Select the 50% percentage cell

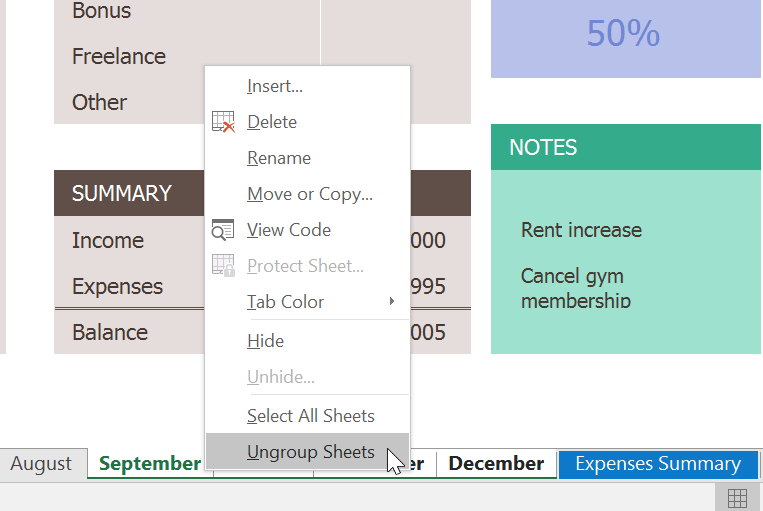[x=624, y=34]
